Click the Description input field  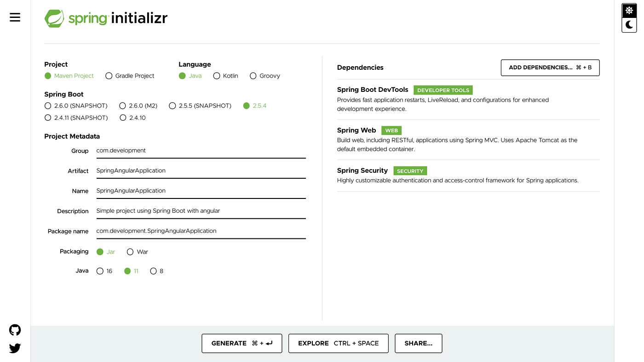pos(201,211)
